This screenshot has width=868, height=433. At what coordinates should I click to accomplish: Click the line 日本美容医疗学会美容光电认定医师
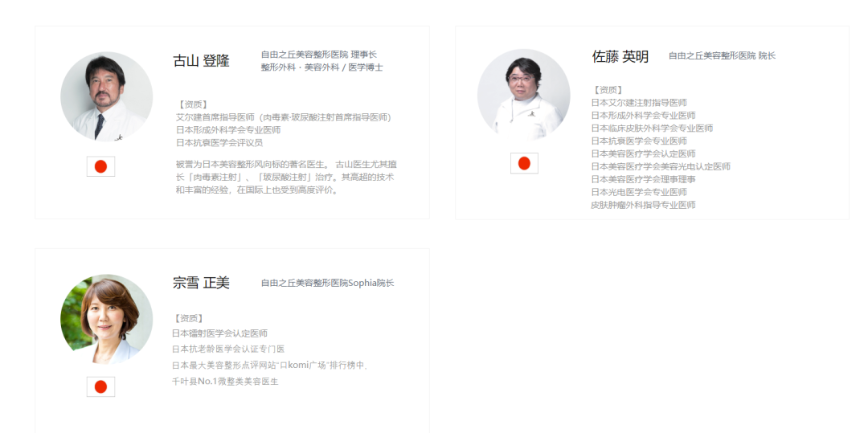pos(661,166)
